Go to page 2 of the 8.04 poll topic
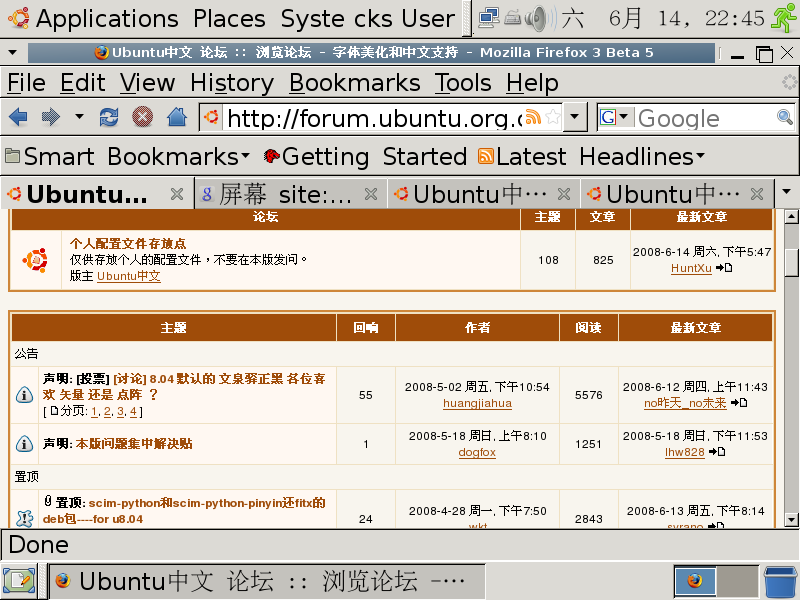The image size is (800, 600). tap(107, 411)
